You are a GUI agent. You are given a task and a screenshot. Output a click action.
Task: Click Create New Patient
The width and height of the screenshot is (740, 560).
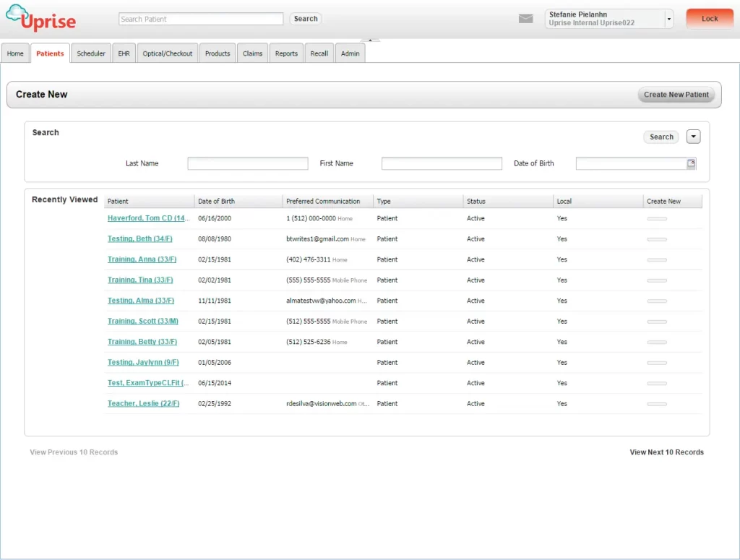(676, 94)
